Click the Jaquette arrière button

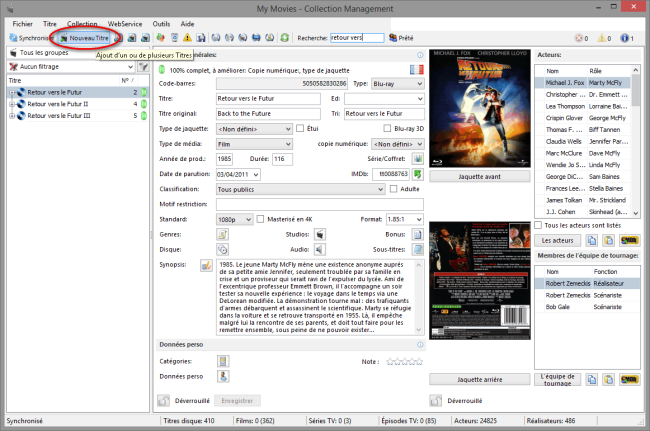[x=480, y=380]
